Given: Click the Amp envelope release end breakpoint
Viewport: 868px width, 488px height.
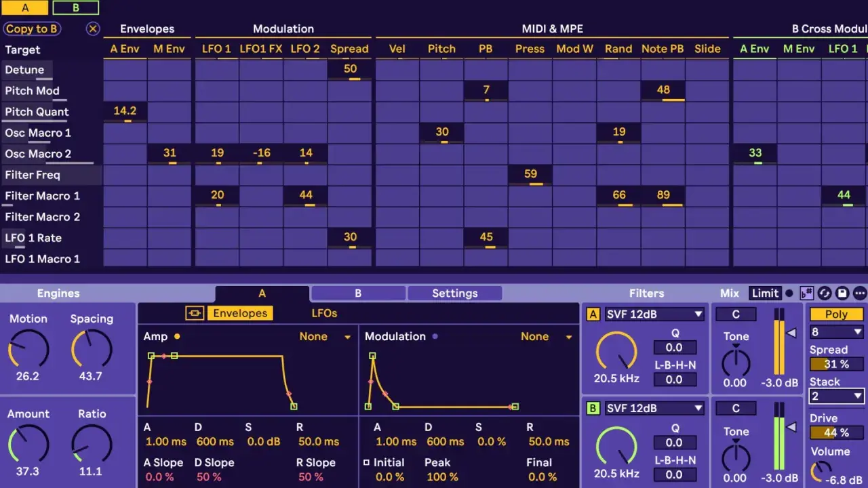Looking at the screenshot, I should (x=294, y=407).
